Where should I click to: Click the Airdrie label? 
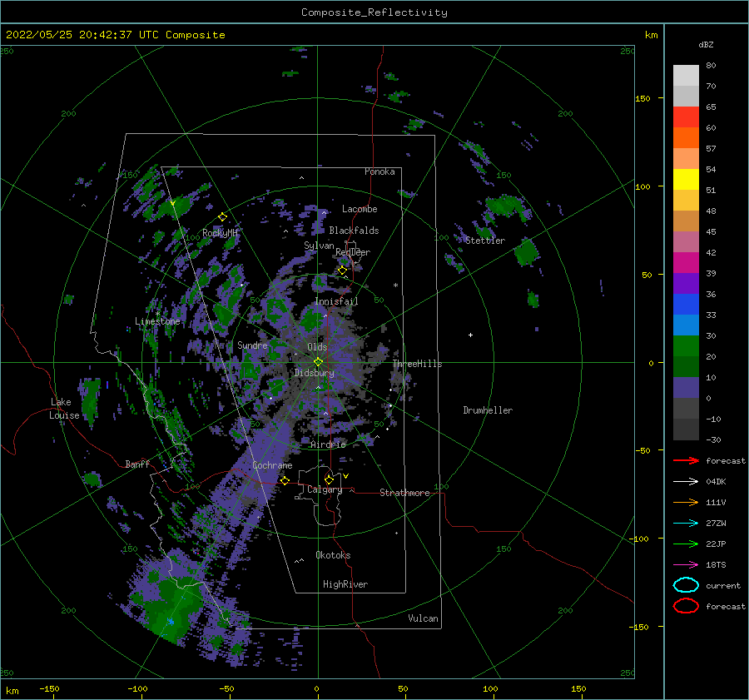pos(328,444)
